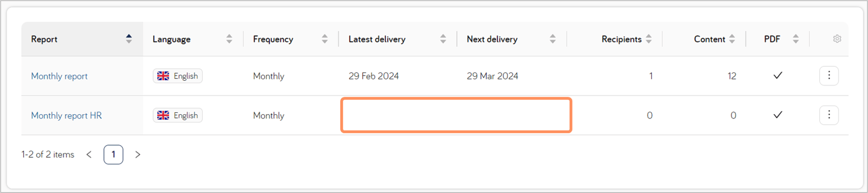Sort by PDF column arrows
The height and width of the screenshot is (193, 868).
coord(796,39)
